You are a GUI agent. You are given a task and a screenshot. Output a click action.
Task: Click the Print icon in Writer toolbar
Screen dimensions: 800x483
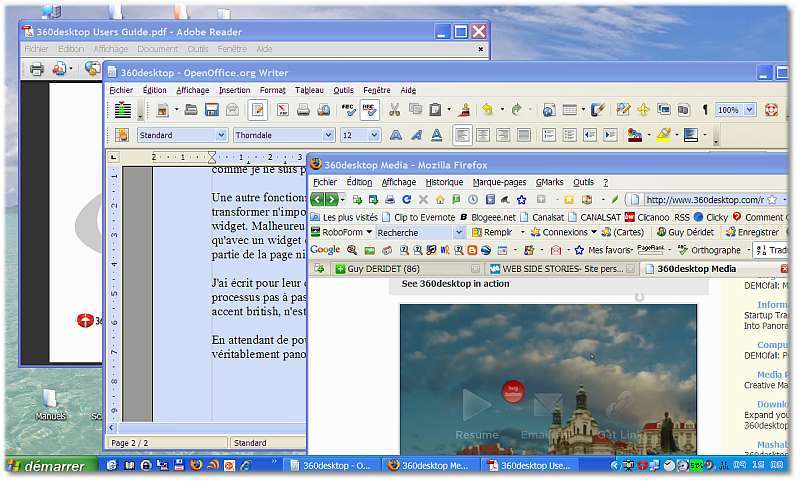303,110
